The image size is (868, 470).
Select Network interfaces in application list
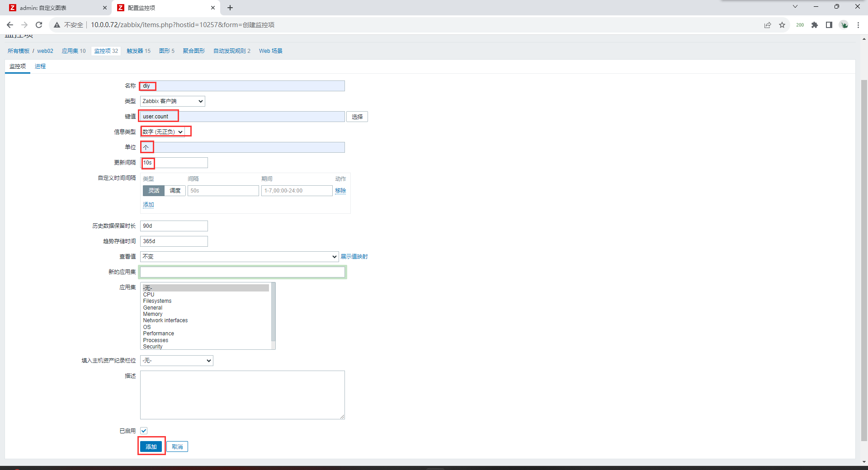[x=206, y=320]
